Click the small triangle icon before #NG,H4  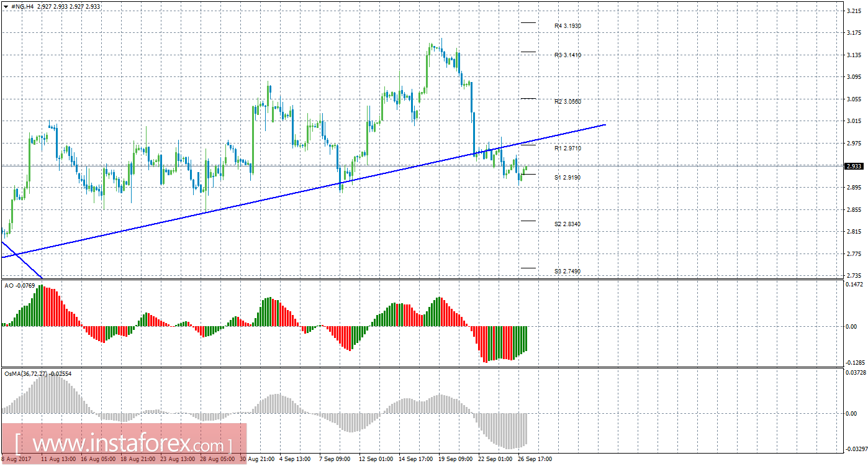click(6, 6)
